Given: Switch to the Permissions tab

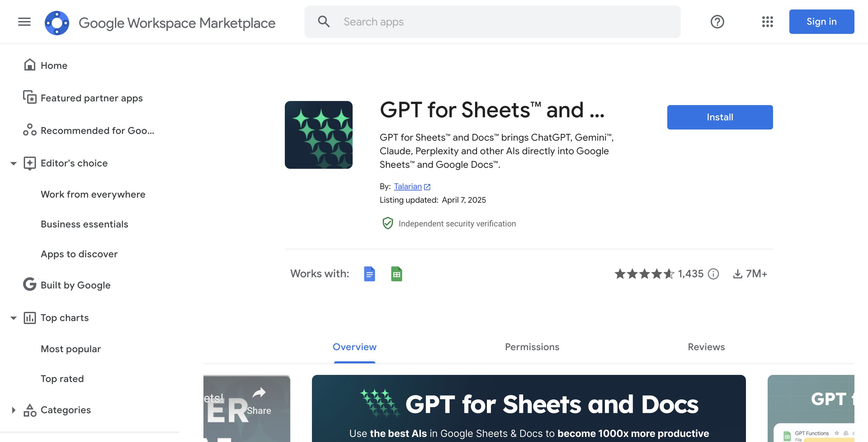Looking at the screenshot, I should click(x=532, y=347).
